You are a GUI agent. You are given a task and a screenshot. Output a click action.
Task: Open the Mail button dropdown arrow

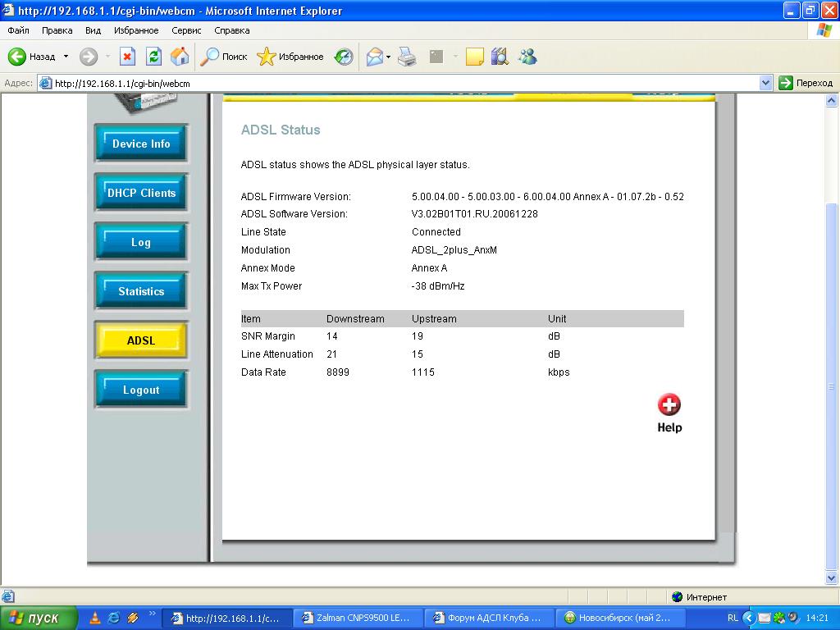[389, 57]
